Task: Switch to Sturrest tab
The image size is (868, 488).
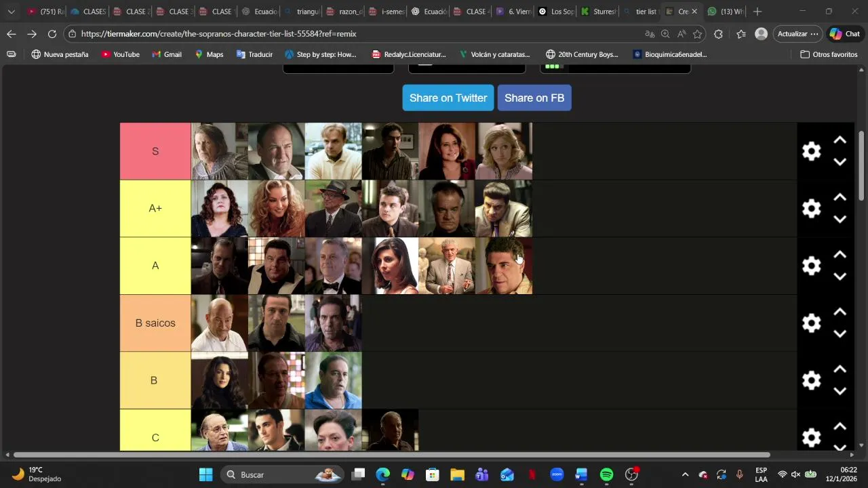Action: pyautogui.click(x=598, y=12)
